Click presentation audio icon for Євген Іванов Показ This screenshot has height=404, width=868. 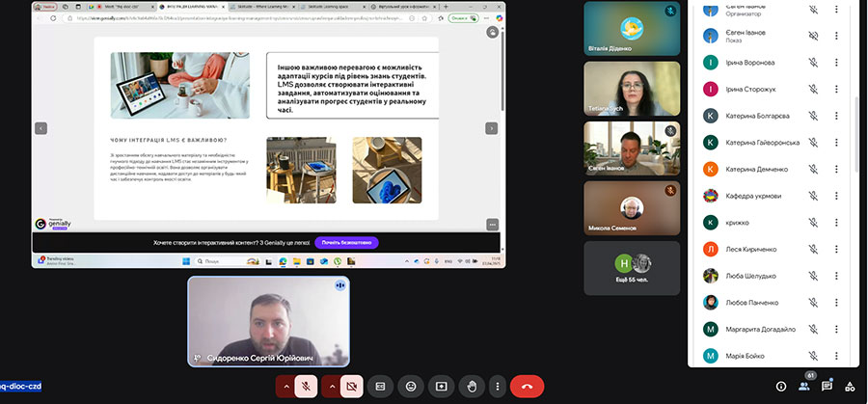coord(813,36)
